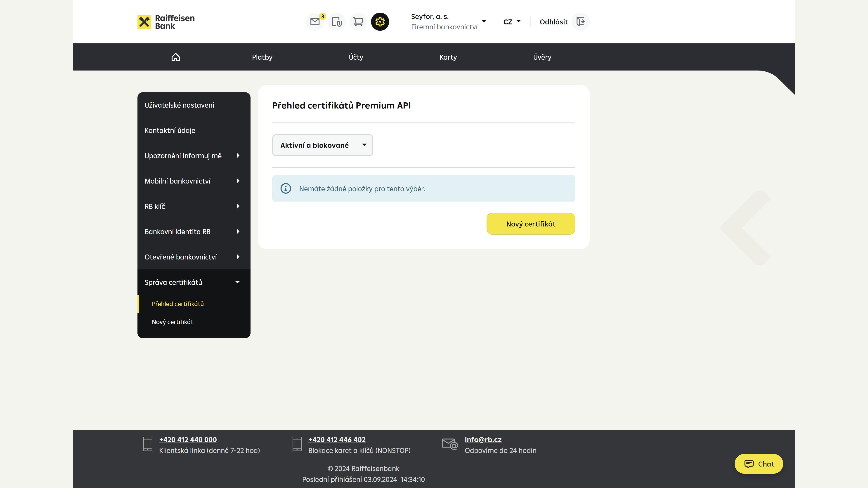Expand RB klíč submenu
The image size is (868, 488).
[194, 206]
